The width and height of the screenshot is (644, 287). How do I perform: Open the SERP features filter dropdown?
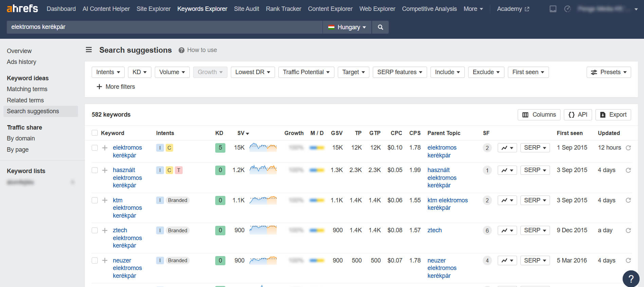coord(400,72)
